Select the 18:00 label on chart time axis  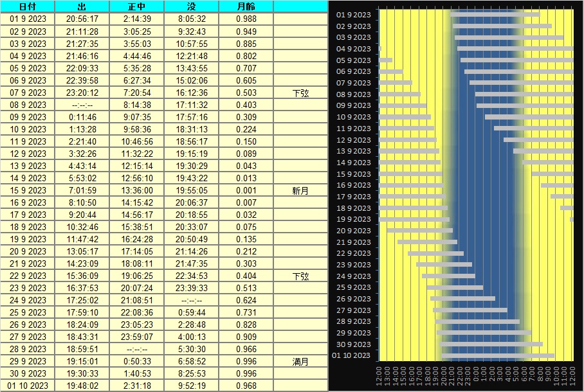(x=427, y=376)
